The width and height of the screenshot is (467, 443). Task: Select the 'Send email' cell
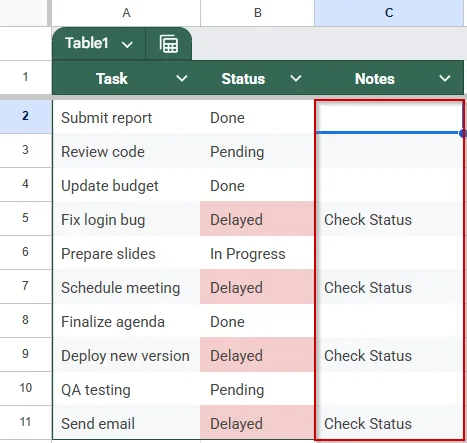(126, 423)
